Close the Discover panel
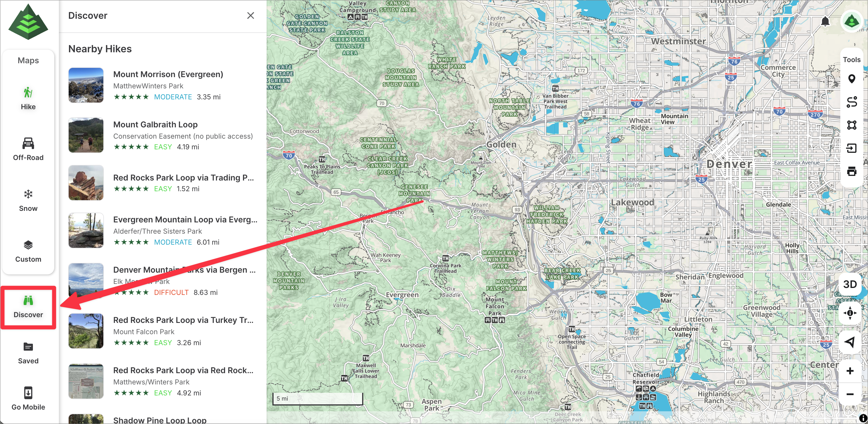 point(250,16)
